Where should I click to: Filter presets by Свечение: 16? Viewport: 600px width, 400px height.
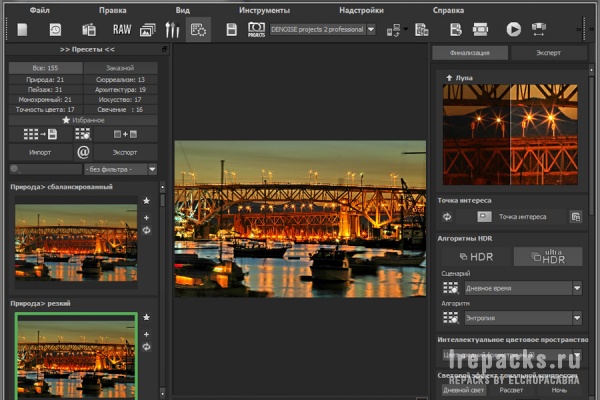(120, 109)
